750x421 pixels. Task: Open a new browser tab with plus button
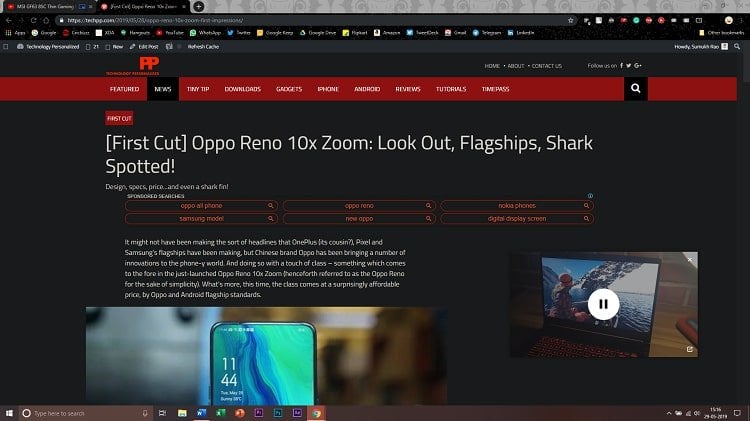click(x=199, y=6)
